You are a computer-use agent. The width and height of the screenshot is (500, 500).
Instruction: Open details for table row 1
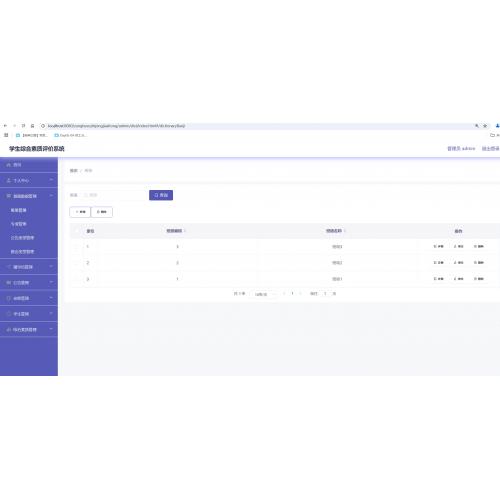(438, 246)
